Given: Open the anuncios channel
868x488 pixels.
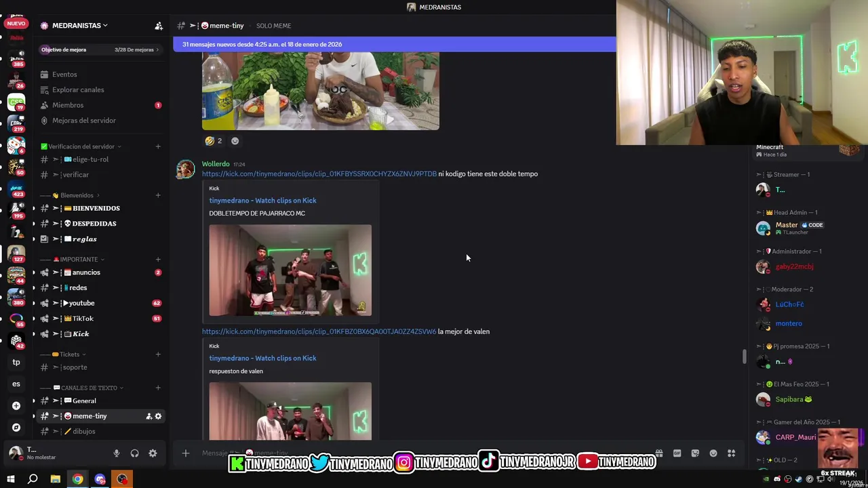Looking at the screenshot, I should coord(100,272).
